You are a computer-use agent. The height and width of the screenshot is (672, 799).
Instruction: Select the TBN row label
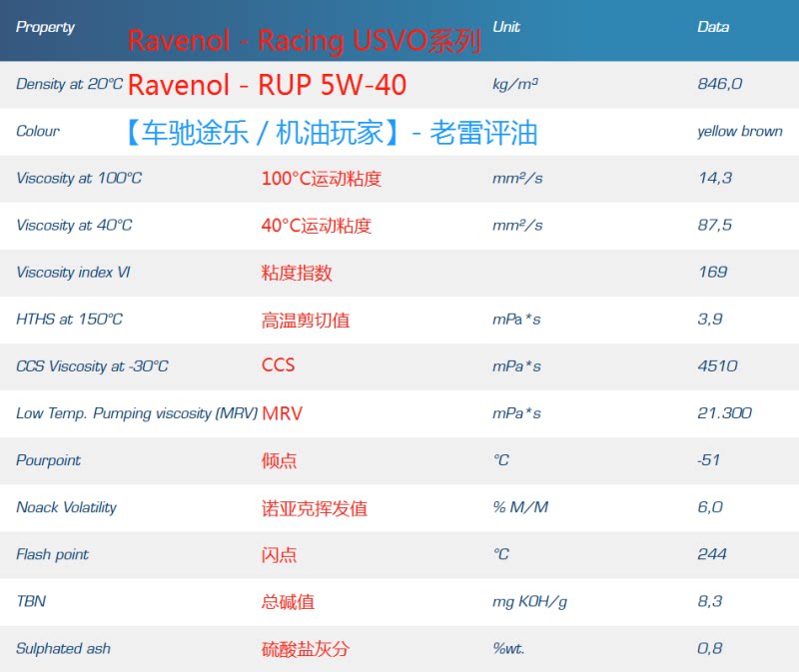coord(31,601)
